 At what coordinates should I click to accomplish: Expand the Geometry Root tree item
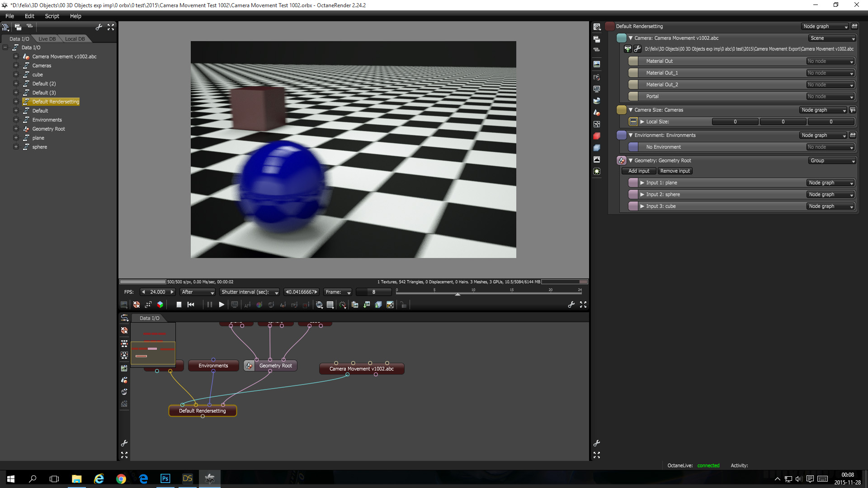tap(16, 129)
